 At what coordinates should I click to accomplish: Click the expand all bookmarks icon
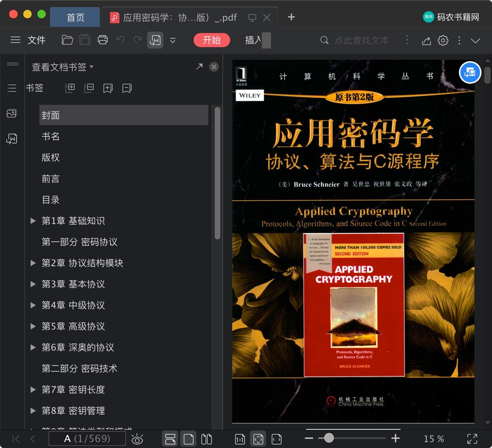point(70,88)
